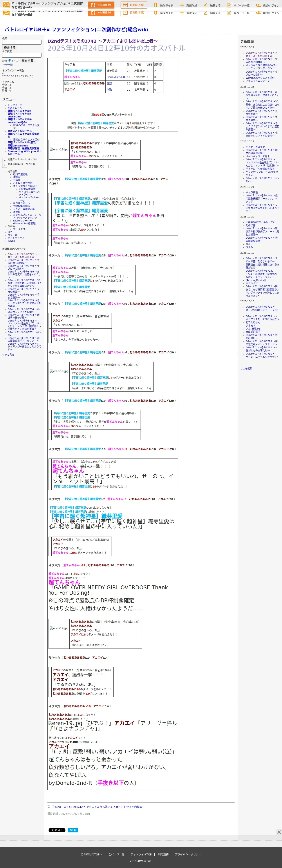282x868 pixels.
Task: Open キアナ・カスラナ in update history
Action: [x=255, y=147]
